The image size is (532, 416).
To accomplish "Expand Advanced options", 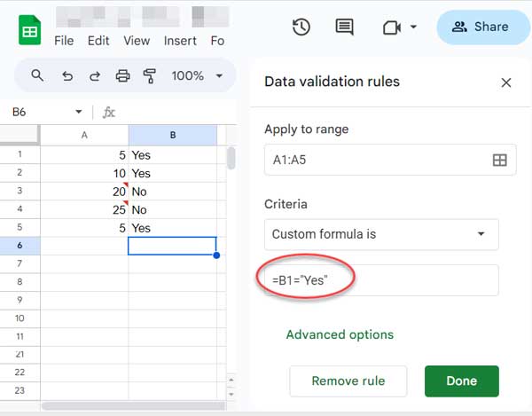I will (x=340, y=334).
